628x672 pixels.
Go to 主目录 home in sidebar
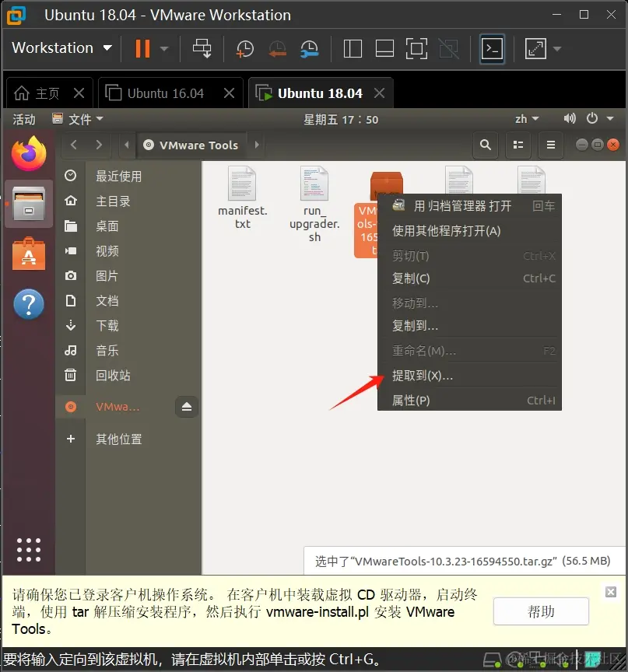pyautogui.click(x=128, y=201)
